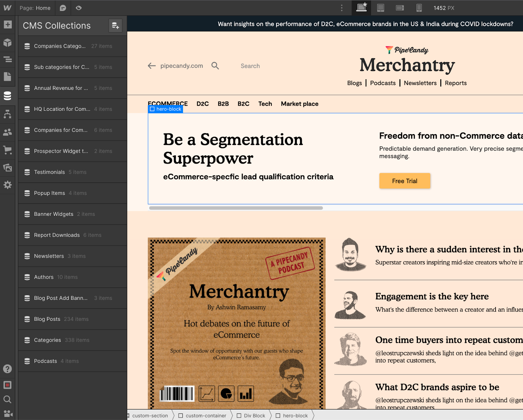Switch to mobile portrait breakpoint
This screenshot has height=420, width=523.
419,8
